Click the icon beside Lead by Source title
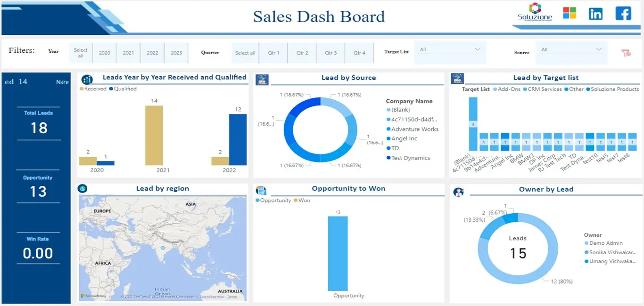Viewport: 644px width, 306px height. coord(262,80)
